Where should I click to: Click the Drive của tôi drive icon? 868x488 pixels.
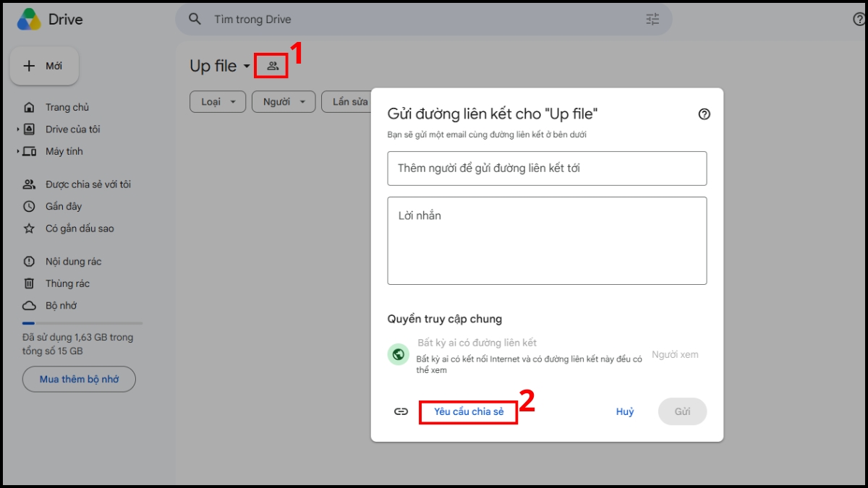tap(29, 129)
